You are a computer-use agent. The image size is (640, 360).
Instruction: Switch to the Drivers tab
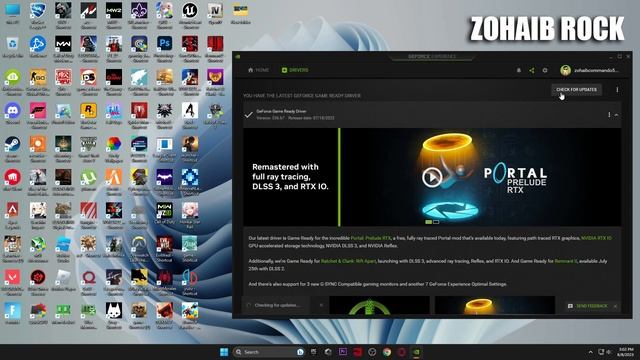(295, 70)
